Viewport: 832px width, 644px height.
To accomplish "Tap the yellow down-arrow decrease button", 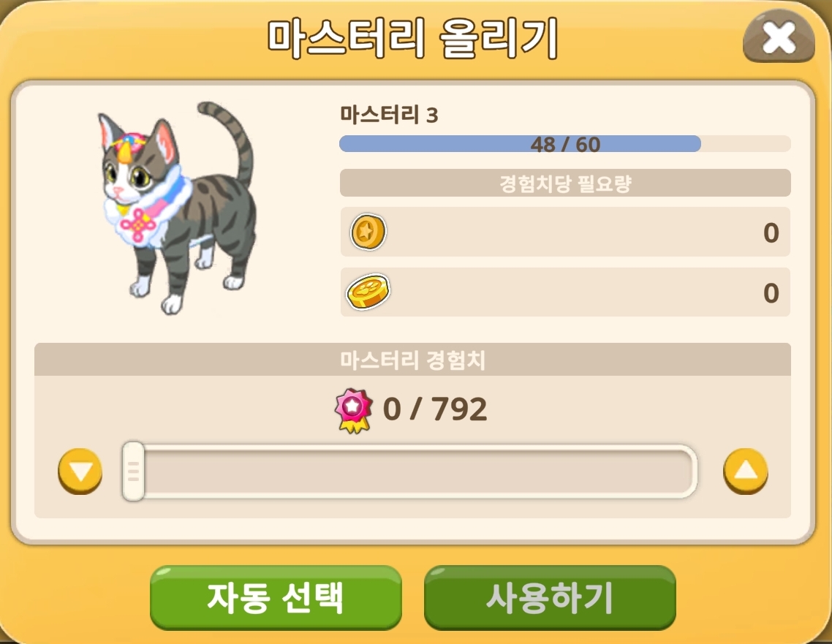I will click(x=80, y=471).
